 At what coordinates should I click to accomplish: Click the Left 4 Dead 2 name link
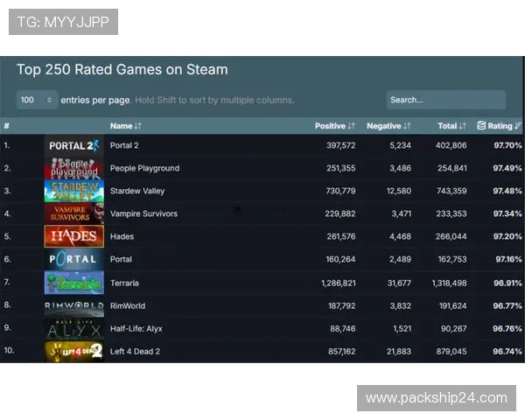(x=135, y=352)
